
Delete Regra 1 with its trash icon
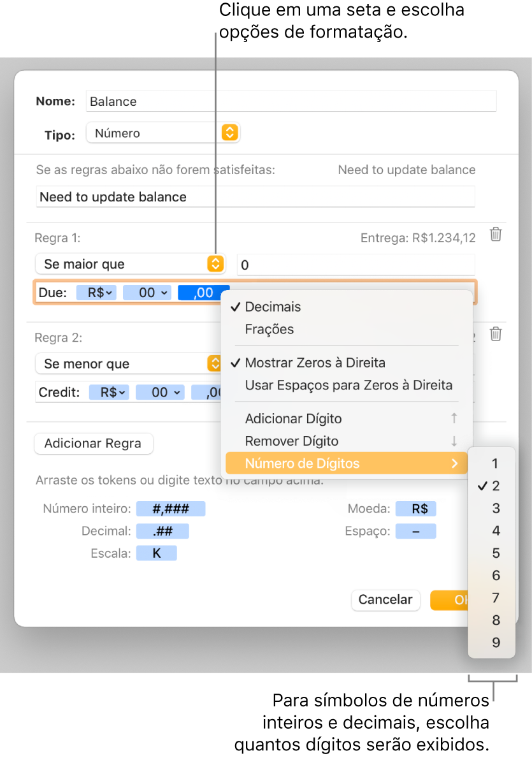(496, 235)
